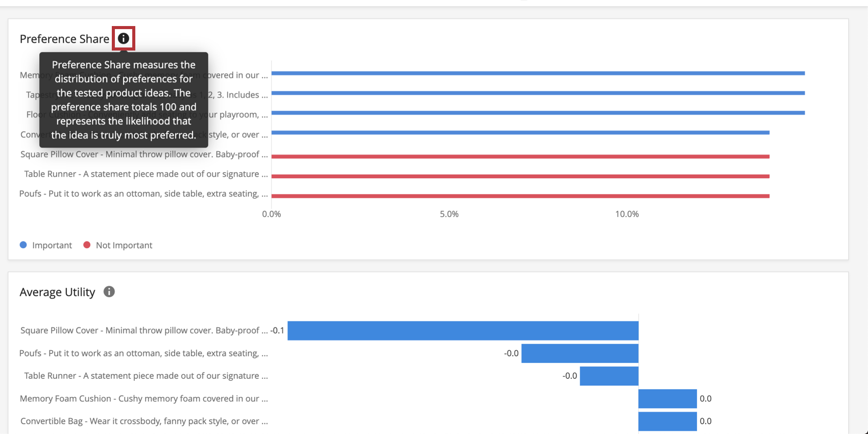Expand the truncated Square Pillow Cover label
The width and height of the screenshot is (868, 434).
point(143,154)
